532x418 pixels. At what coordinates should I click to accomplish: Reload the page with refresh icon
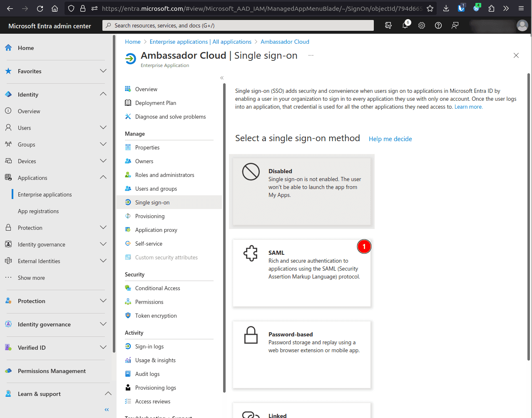click(x=40, y=8)
